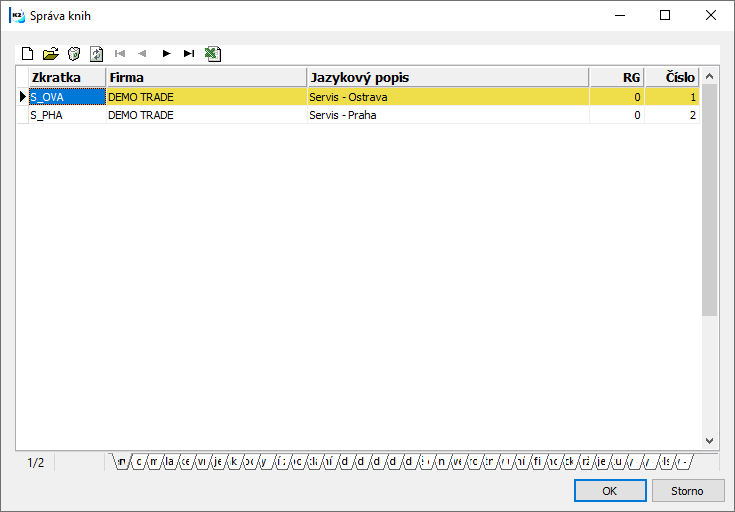Confirm with the OK button

[x=610, y=491]
